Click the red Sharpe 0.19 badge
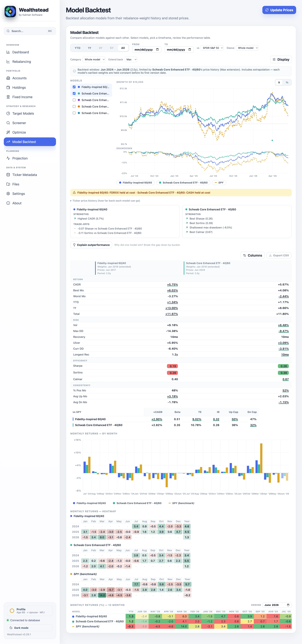302x644 pixels. pos(173,366)
